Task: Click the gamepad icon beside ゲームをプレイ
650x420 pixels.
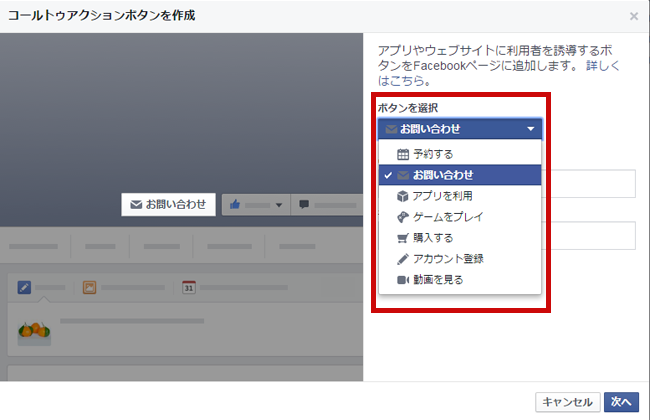Action: click(x=403, y=217)
